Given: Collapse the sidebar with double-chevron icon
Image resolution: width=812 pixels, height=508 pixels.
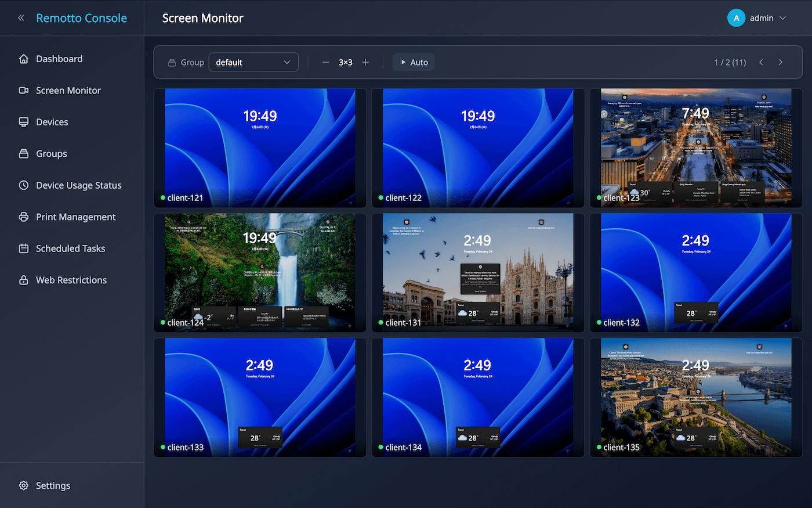Looking at the screenshot, I should [x=21, y=18].
